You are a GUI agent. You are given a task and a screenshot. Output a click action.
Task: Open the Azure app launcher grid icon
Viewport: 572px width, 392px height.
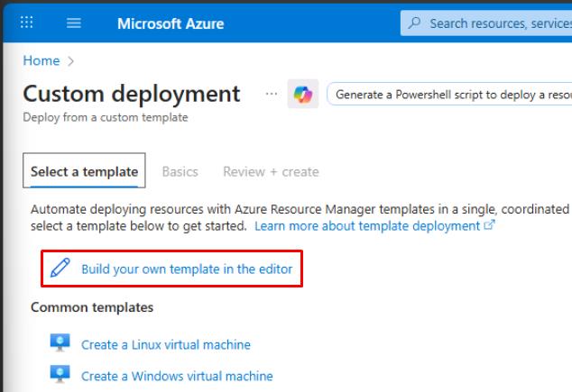tap(27, 23)
